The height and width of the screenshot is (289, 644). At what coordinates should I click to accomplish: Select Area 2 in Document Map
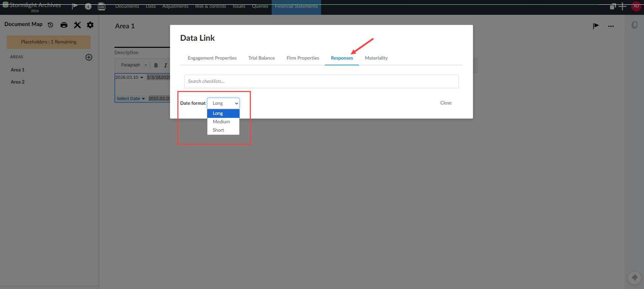pos(18,82)
